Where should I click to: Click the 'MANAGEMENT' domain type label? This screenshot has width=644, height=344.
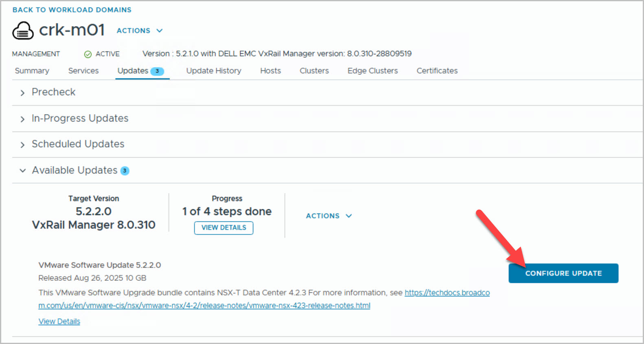(36, 54)
